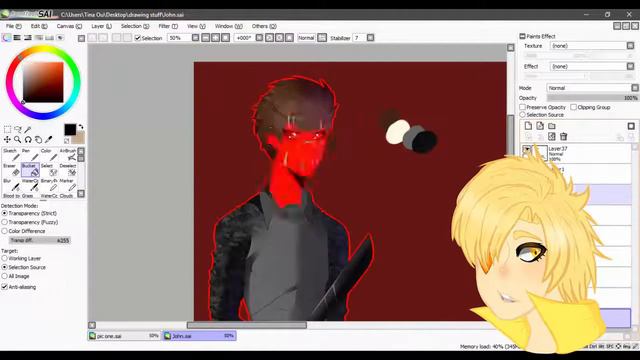640x360 pixels.
Task: Select the Eyedropper color picker tool
Action: pos(49,140)
